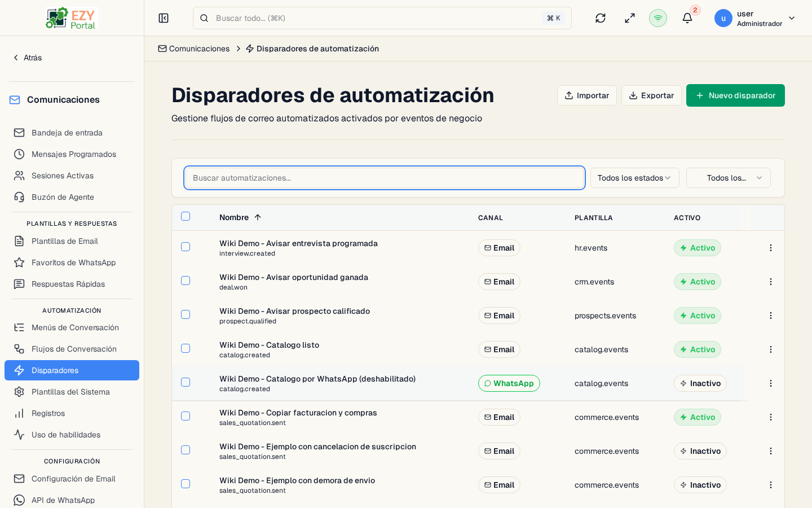Open Wiki Demo - Avisar oportunidad ganada
Viewport: 812px width, 508px height.
(x=294, y=277)
